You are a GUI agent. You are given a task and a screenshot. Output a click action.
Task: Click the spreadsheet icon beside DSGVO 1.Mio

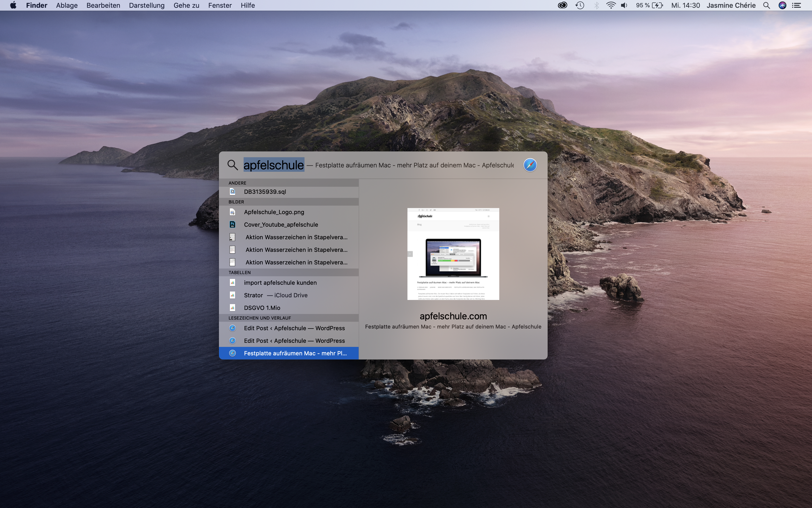(x=232, y=307)
